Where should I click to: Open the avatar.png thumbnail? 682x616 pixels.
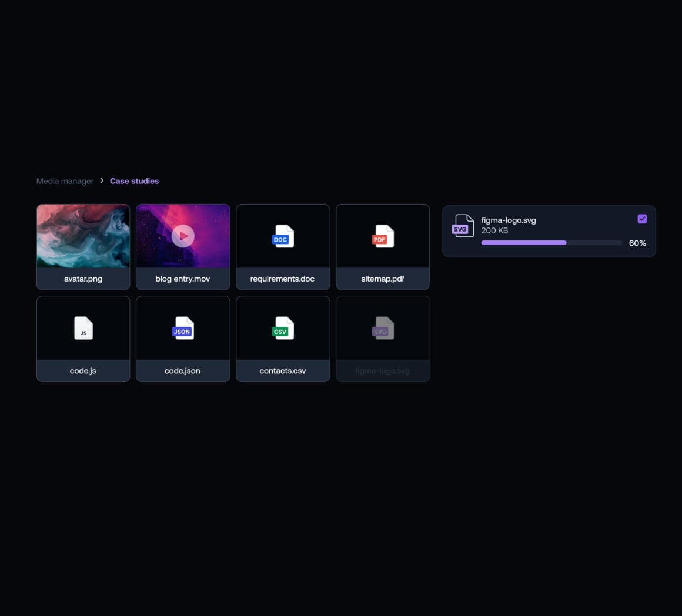pyautogui.click(x=83, y=236)
